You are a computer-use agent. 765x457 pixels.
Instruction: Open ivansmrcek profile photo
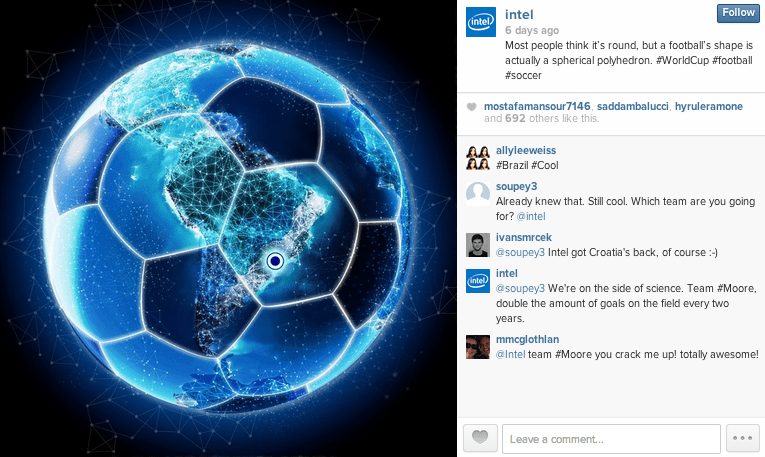pyautogui.click(x=478, y=244)
